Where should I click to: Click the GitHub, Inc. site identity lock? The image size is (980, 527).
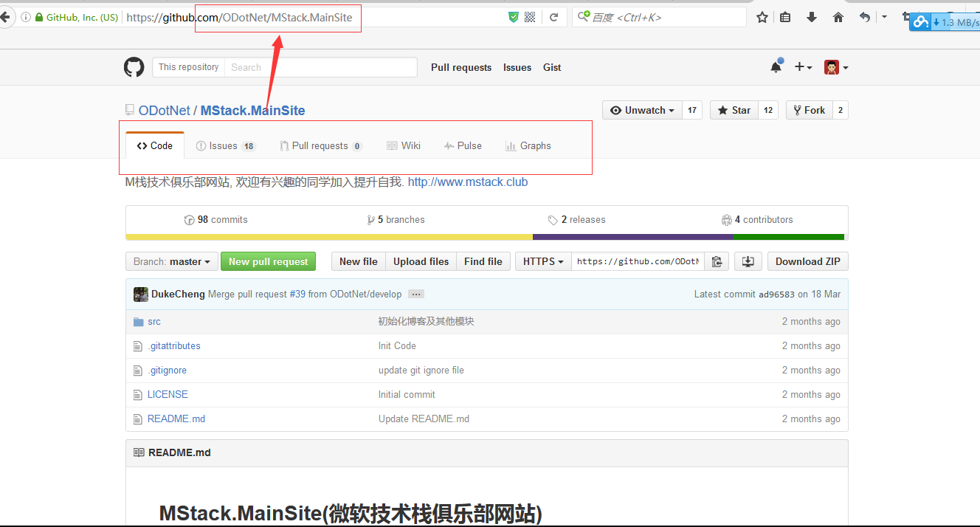75,17
